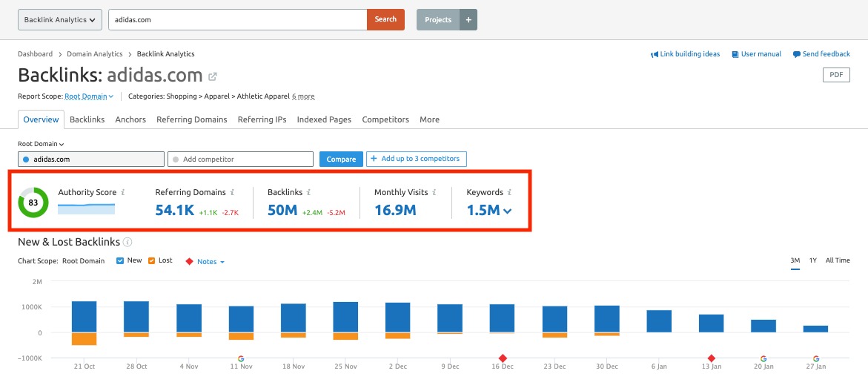The height and width of the screenshot is (388, 868).
Task: Click info icon next to Authority Score
Action: (123, 192)
